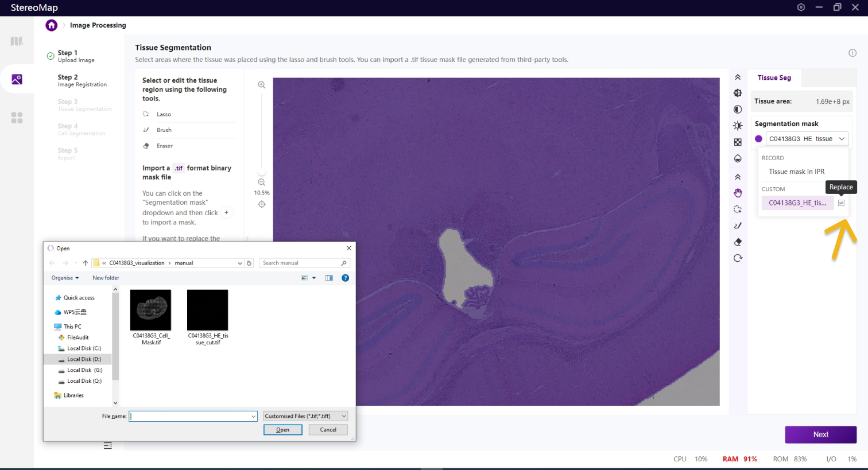Activate the pan hand tool
This screenshot has height=470, width=868.
coord(738,193)
